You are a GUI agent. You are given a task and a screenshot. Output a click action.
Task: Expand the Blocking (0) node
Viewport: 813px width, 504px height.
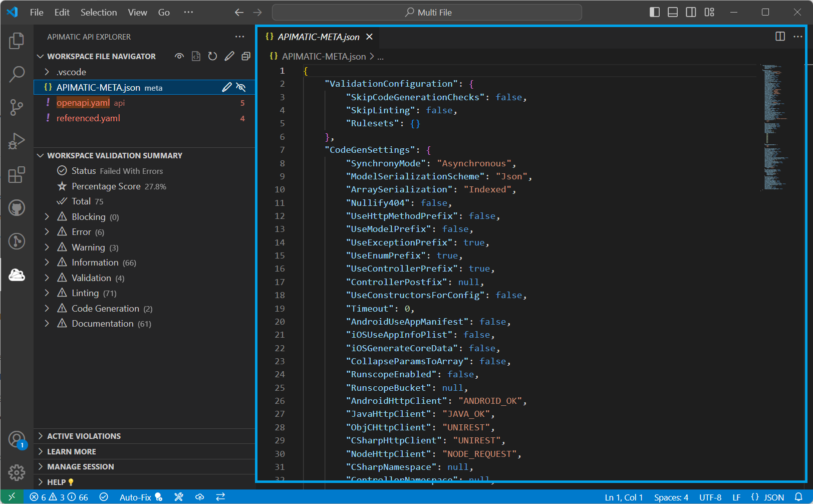pyautogui.click(x=47, y=216)
